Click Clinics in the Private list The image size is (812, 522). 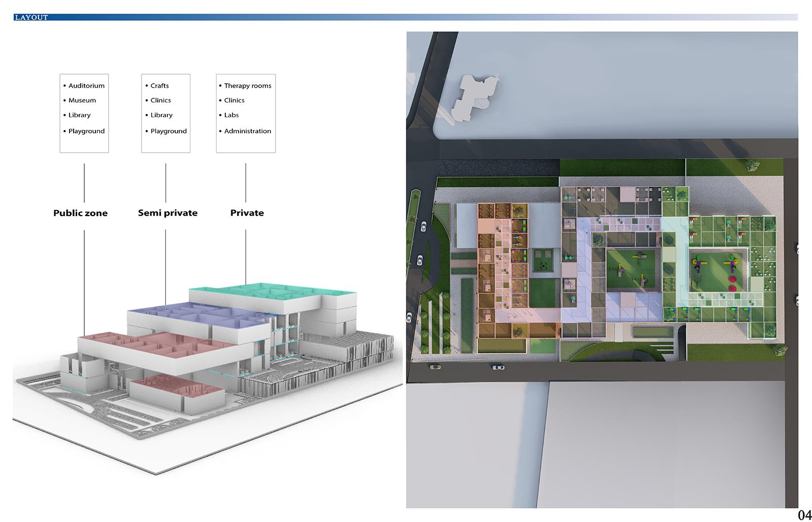[234, 100]
